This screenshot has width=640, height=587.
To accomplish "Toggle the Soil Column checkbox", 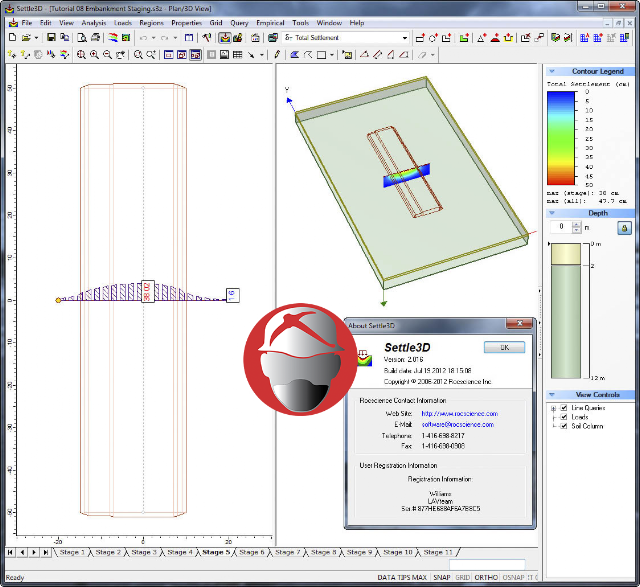I will 564,426.
